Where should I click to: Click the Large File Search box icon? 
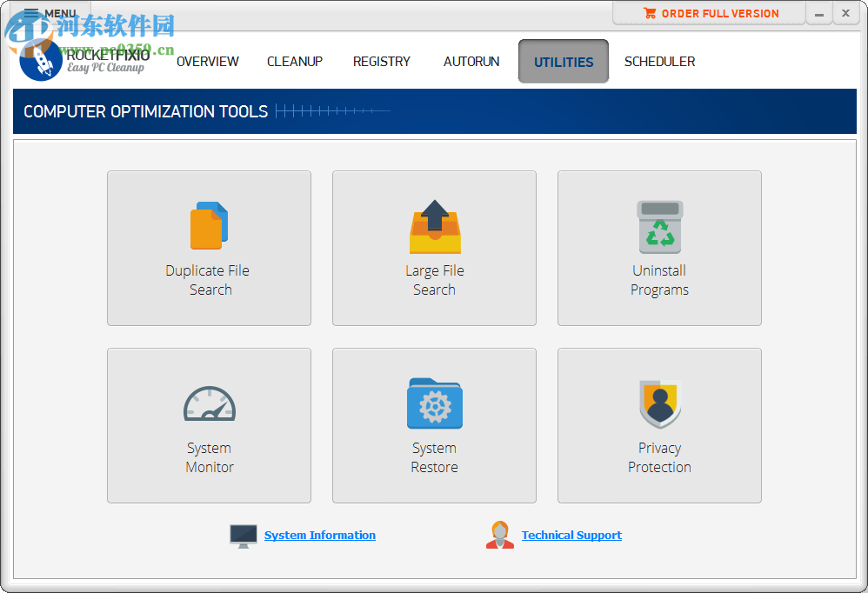[x=435, y=226]
